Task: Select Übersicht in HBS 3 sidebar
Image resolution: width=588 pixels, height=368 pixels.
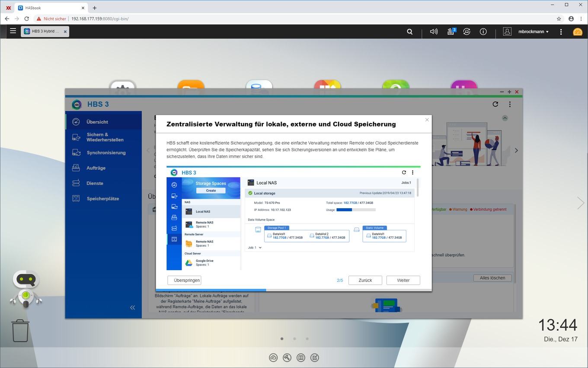Action: 104,122
